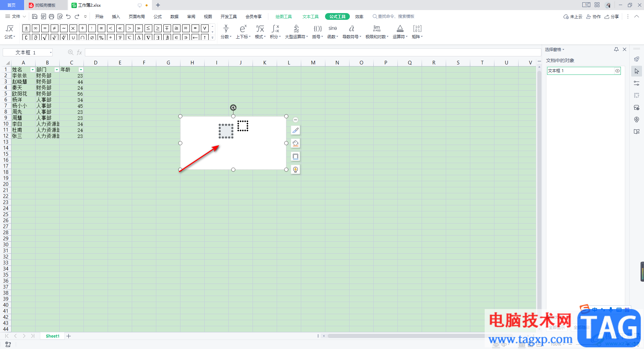Open the 年龄 column filter dropdown

(x=81, y=70)
